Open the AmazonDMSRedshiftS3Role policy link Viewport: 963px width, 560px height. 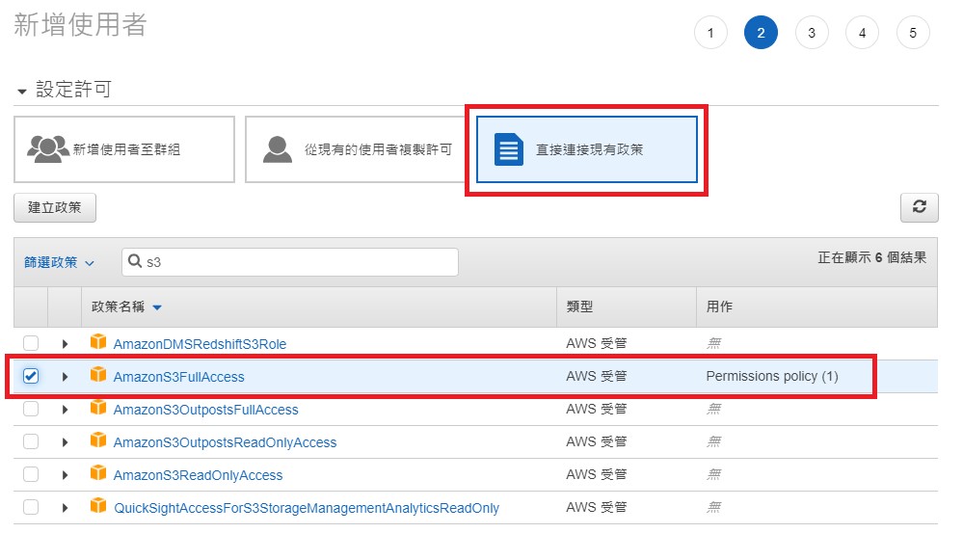pos(200,344)
